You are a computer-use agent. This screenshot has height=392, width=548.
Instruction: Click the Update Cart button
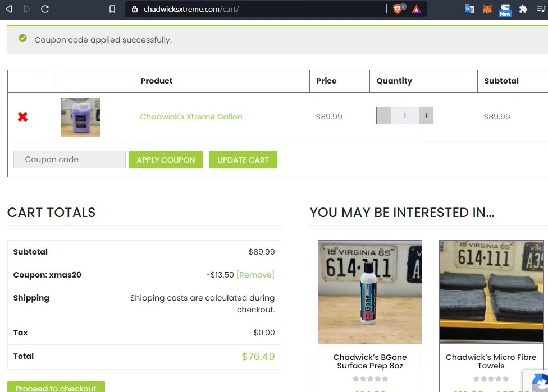pos(243,159)
